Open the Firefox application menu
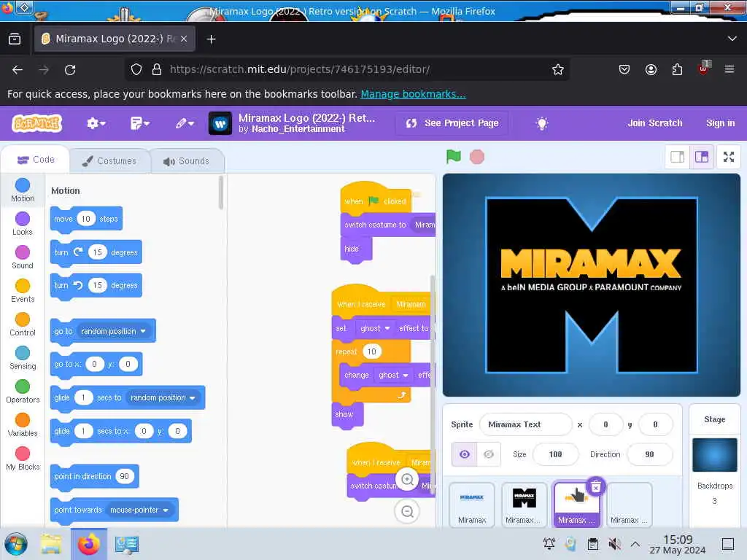Viewport: 747px width, 560px height. click(x=729, y=69)
